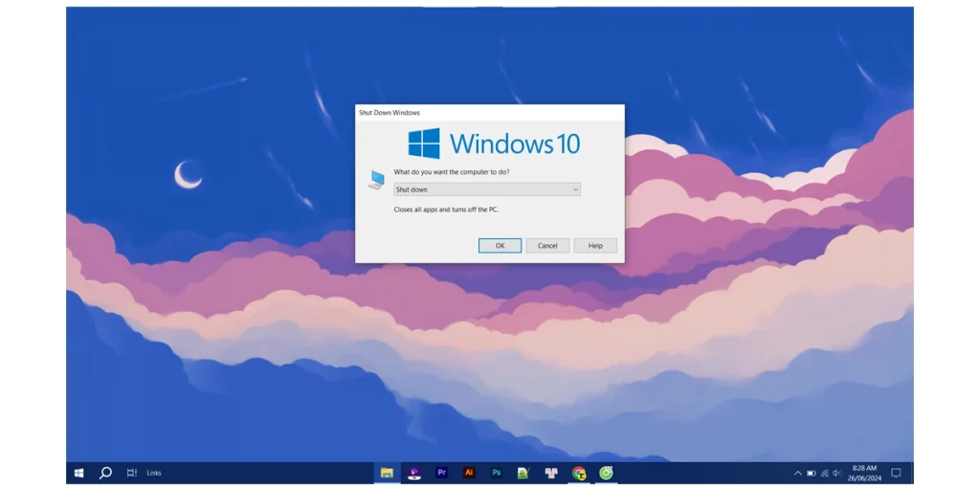980x490 pixels.
Task: Open the shutdown action dropdown
Action: pos(486,189)
